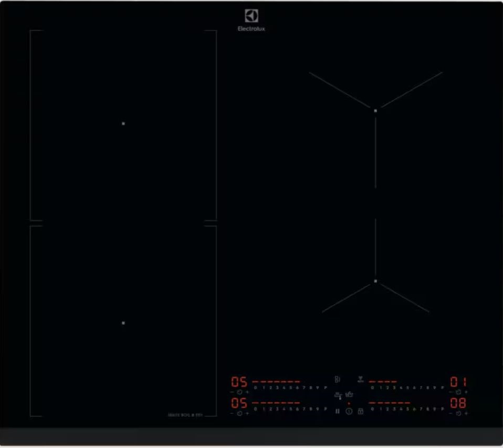503x448 pixels.
Task: Tap the PowerSlide pan-with-arrow icon
Action: point(338,395)
